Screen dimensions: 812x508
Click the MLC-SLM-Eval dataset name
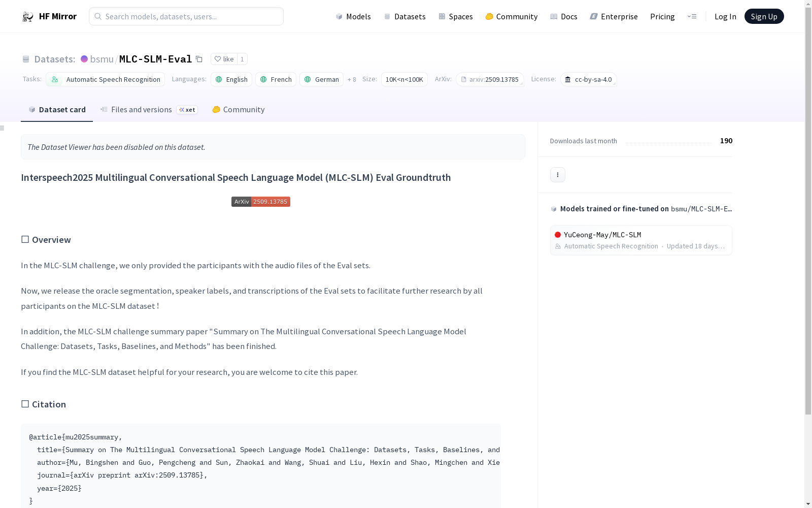pos(155,59)
